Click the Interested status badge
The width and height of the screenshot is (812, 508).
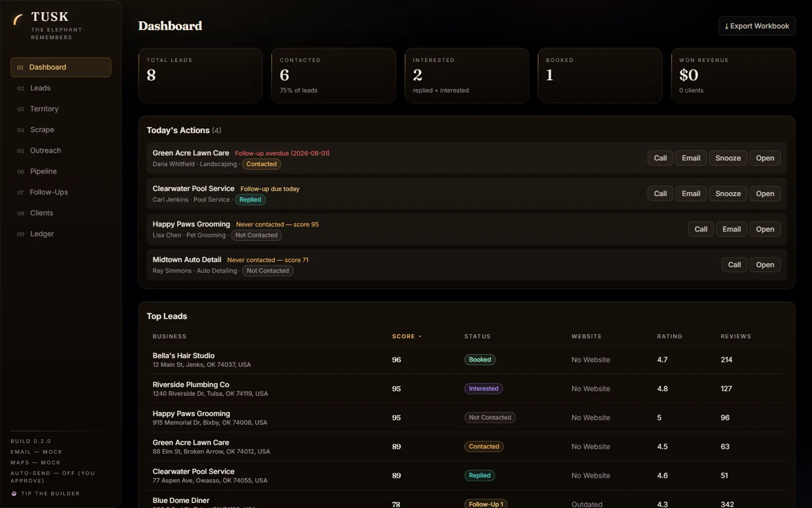tap(483, 389)
